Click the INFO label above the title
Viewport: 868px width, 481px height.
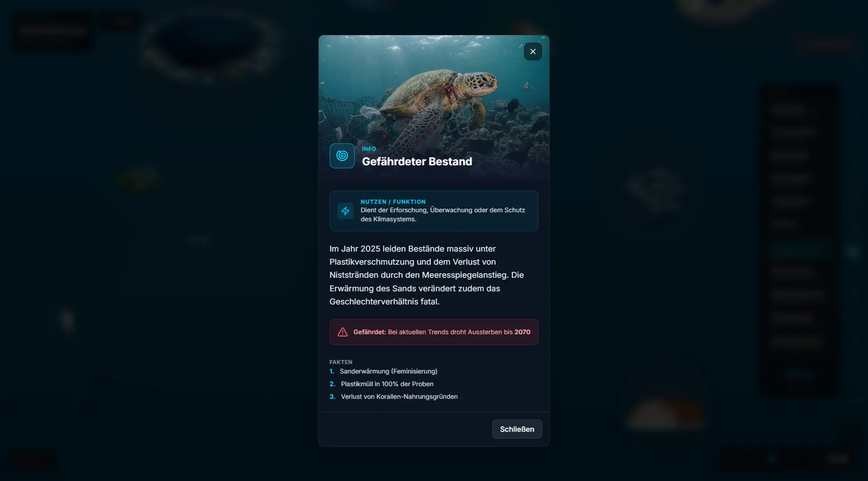coord(369,149)
